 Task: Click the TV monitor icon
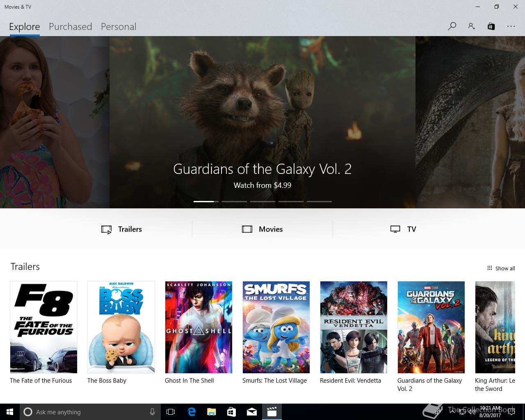coord(395,229)
